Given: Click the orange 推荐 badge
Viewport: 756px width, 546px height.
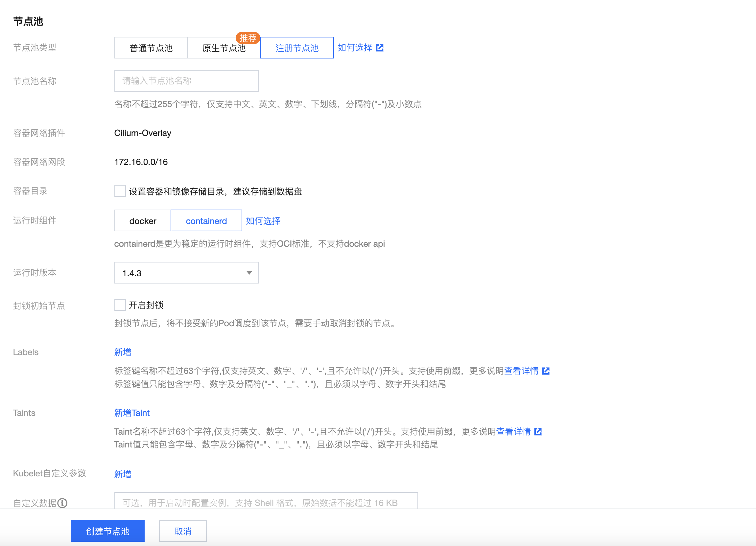Looking at the screenshot, I should coord(248,38).
